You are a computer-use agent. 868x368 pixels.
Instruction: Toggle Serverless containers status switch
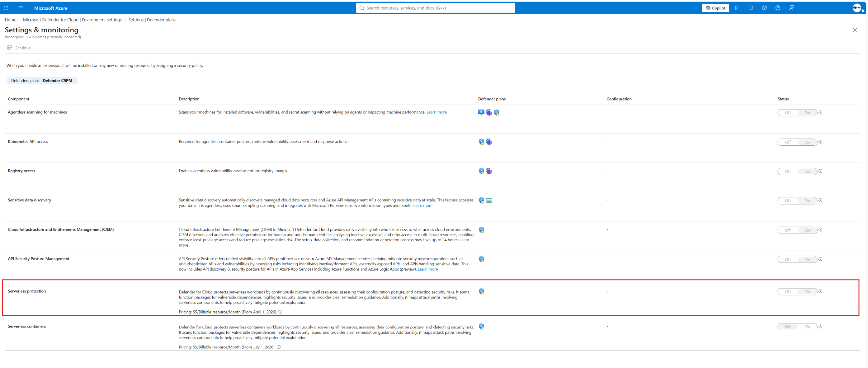pos(797,327)
